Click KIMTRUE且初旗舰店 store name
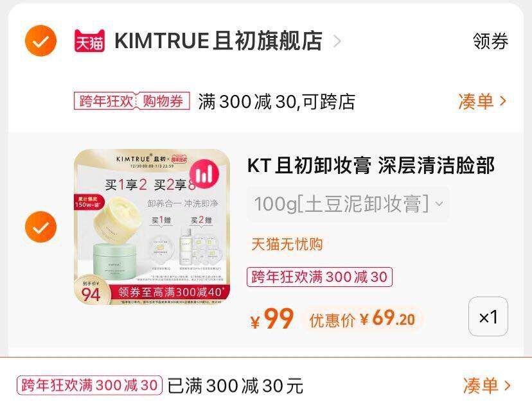 tap(218, 41)
